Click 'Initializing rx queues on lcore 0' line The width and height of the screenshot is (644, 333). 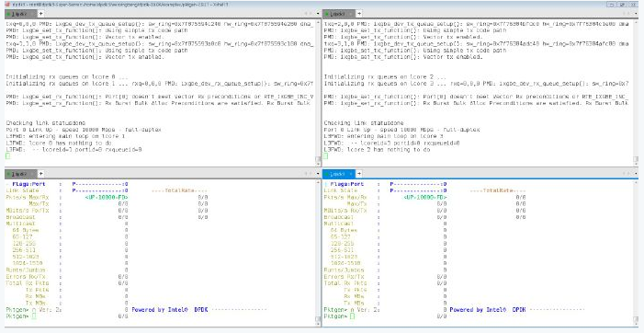point(67,77)
